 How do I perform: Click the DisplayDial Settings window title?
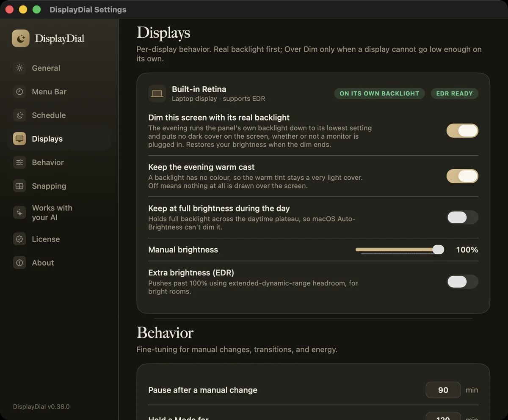coord(88,9)
